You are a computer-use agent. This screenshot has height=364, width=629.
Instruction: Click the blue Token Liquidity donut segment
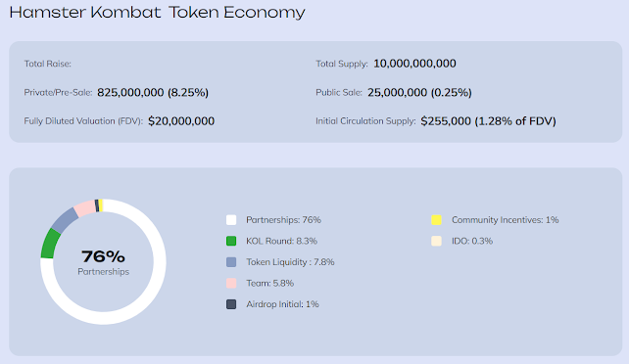[65, 220]
